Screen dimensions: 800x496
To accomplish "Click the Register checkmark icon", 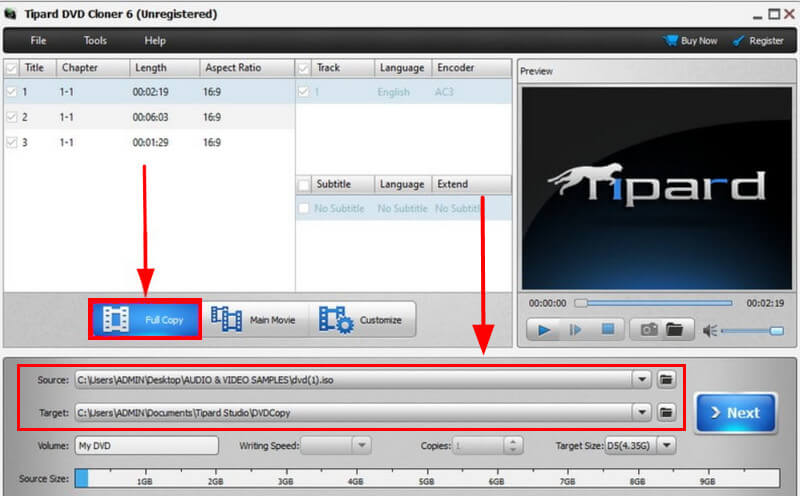I will tap(738, 40).
